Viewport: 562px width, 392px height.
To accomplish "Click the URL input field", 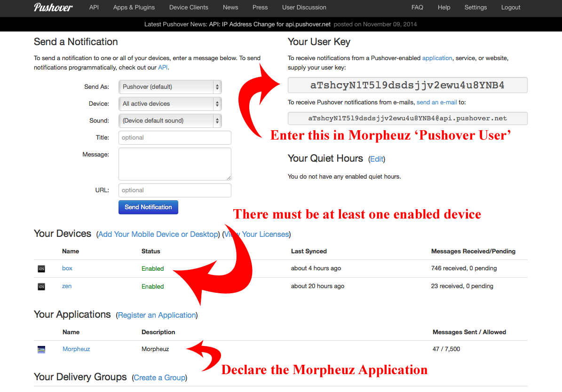I will [175, 190].
